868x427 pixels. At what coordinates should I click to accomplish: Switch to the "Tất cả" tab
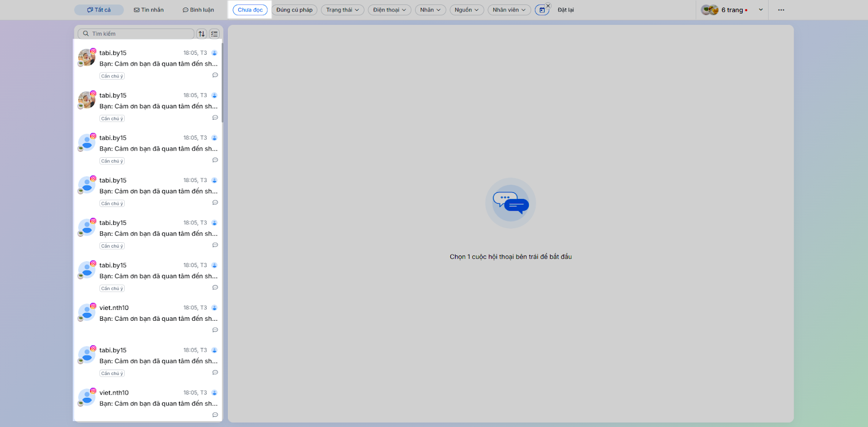point(99,10)
